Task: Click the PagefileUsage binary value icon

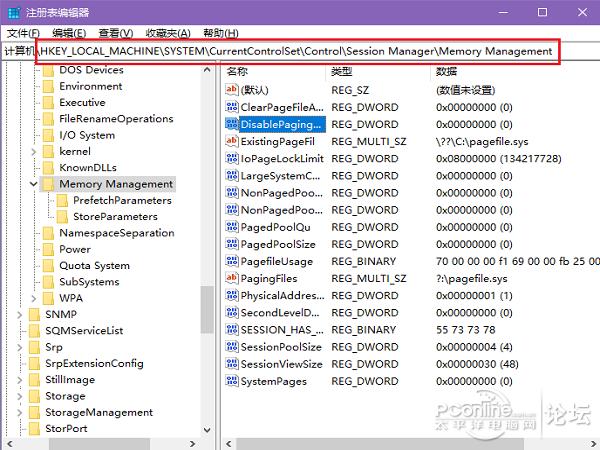Action: pos(232,261)
